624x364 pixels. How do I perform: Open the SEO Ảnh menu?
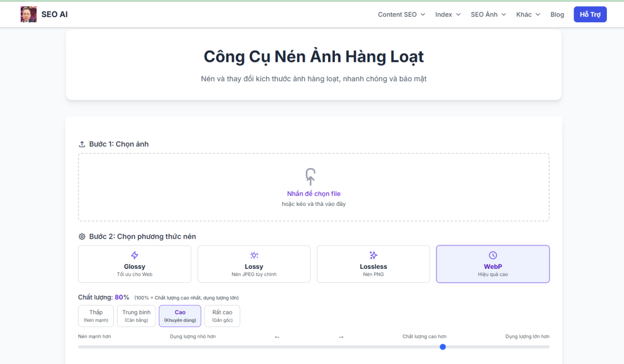(488, 14)
